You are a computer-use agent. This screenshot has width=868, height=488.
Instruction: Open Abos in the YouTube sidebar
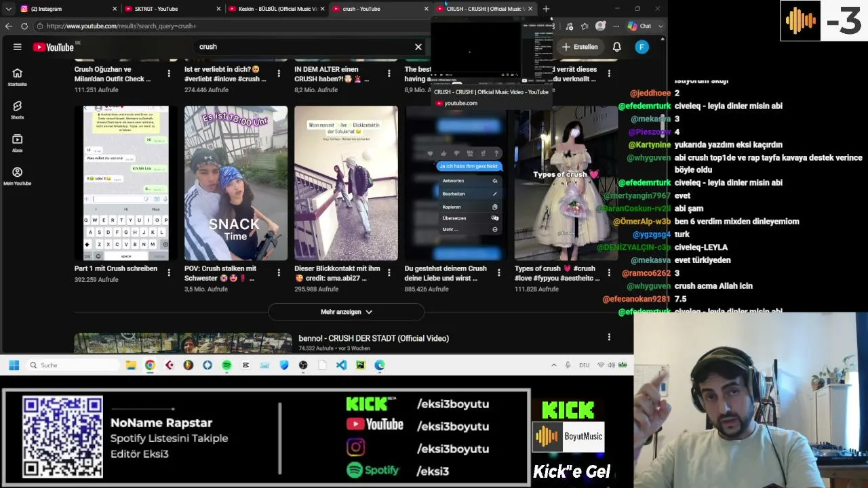point(17,144)
